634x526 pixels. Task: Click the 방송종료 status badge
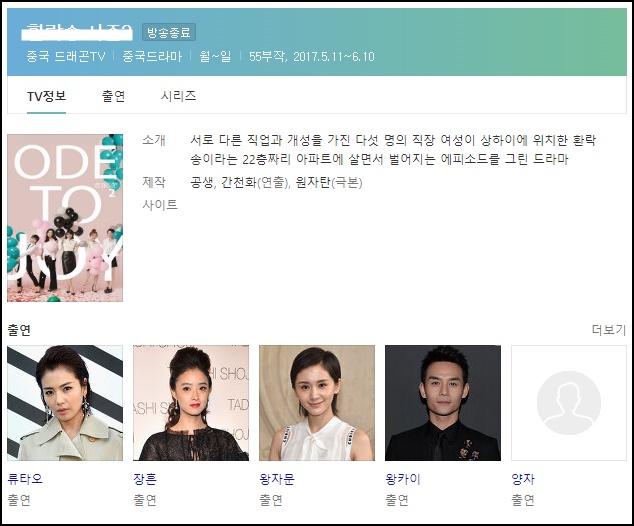pos(169,32)
